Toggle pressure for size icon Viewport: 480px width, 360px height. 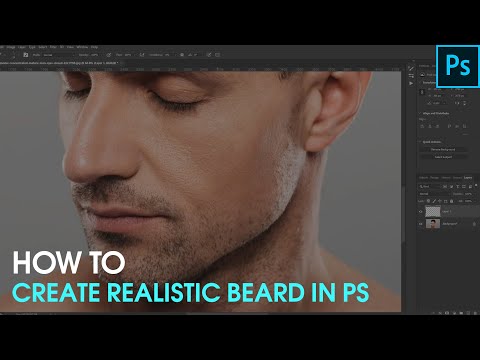pyautogui.click(x=209, y=55)
